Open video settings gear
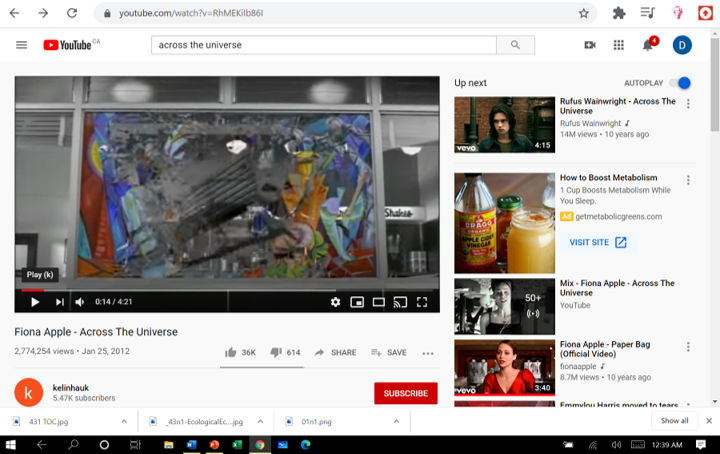This screenshot has height=454, width=720. (x=335, y=302)
